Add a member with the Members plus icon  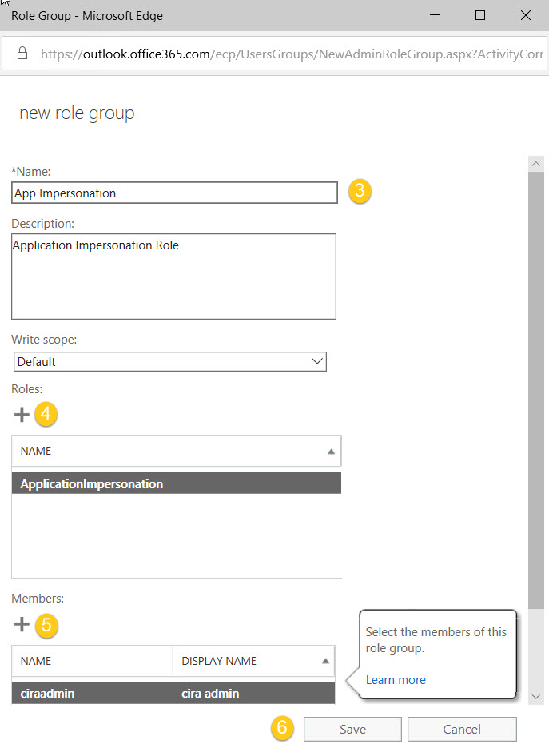tap(22, 624)
